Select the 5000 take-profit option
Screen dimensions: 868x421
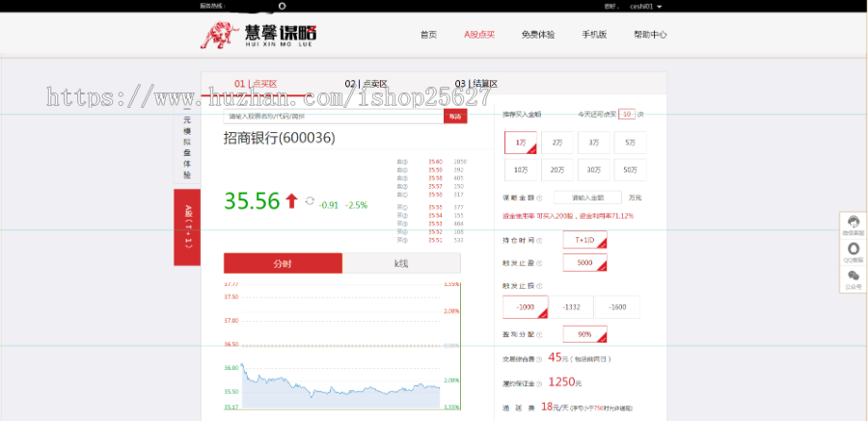pyautogui.click(x=585, y=263)
